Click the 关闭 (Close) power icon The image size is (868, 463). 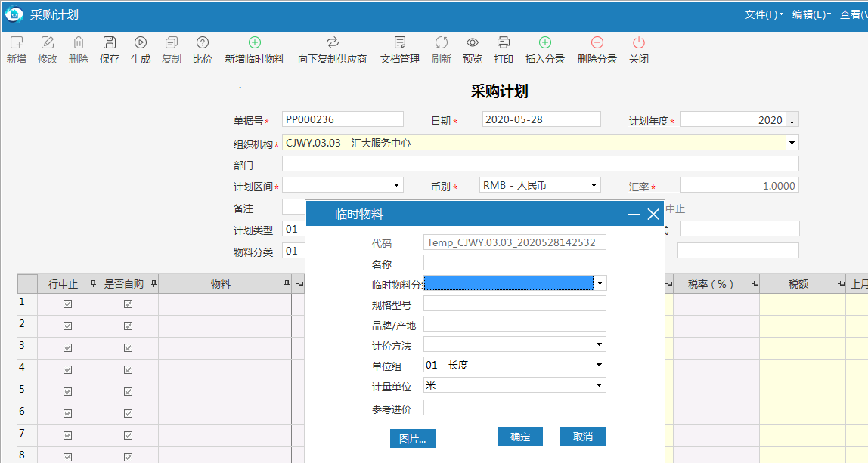(x=639, y=42)
